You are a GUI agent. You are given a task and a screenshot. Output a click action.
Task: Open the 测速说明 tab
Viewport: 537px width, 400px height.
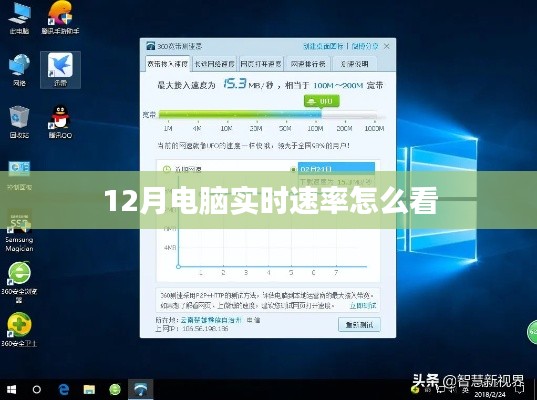355,64
